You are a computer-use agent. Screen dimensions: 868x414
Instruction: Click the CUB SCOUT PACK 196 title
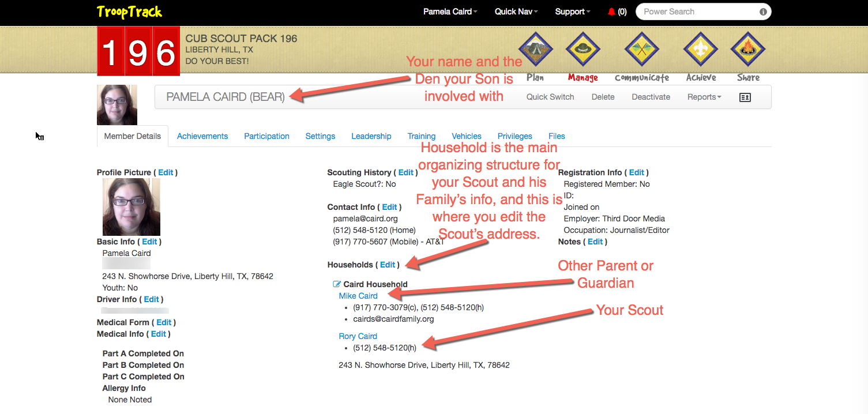[x=241, y=39]
